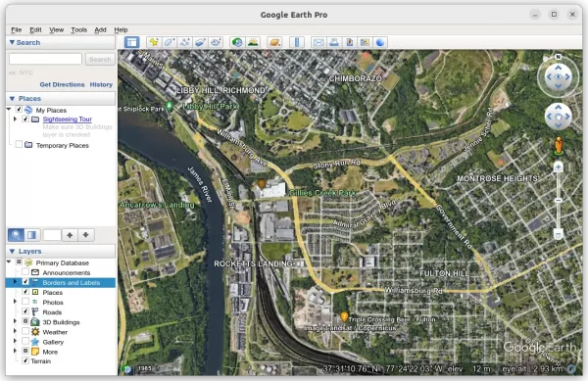The width and height of the screenshot is (588, 381).
Task: Switch planets using the Saturn icon
Action: pyautogui.click(x=274, y=42)
